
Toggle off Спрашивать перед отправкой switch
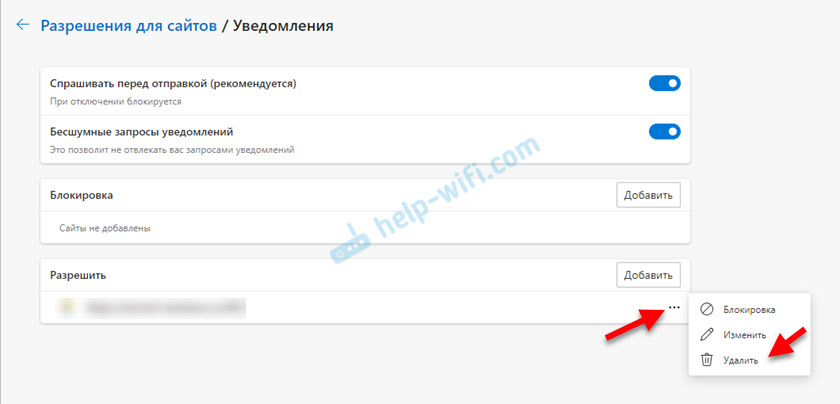pos(664,84)
